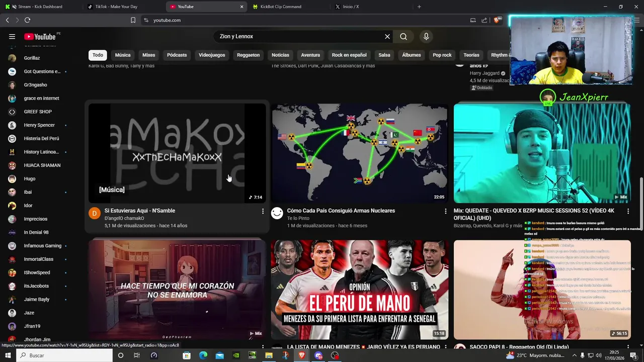Select the Videojuegos filter chip
Viewport: 644px width, 362px height.
[x=212, y=55]
